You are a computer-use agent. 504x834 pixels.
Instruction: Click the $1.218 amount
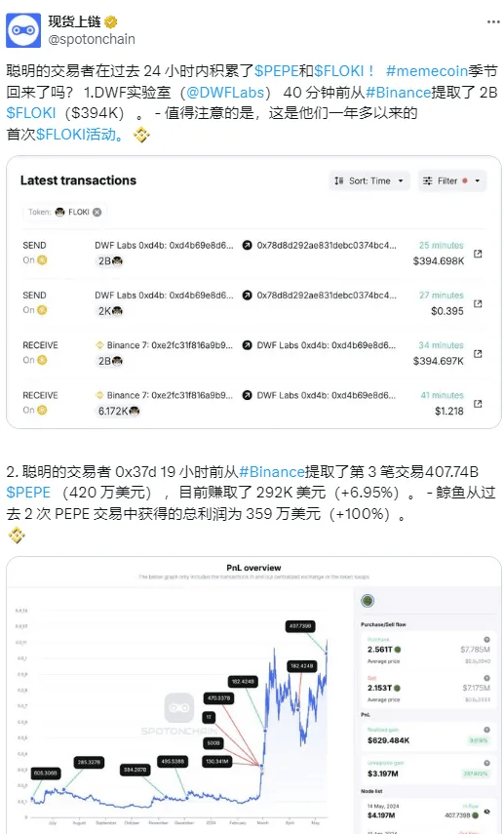(x=449, y=412)
